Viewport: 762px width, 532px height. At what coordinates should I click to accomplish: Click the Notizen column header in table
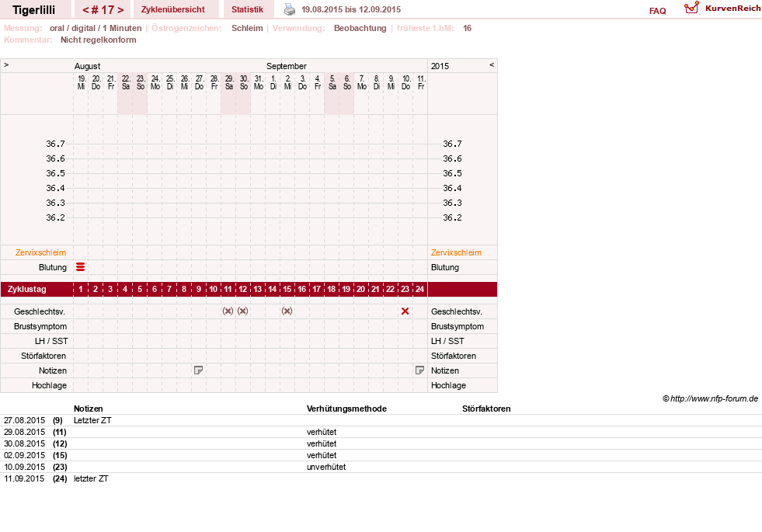[89, 409]
